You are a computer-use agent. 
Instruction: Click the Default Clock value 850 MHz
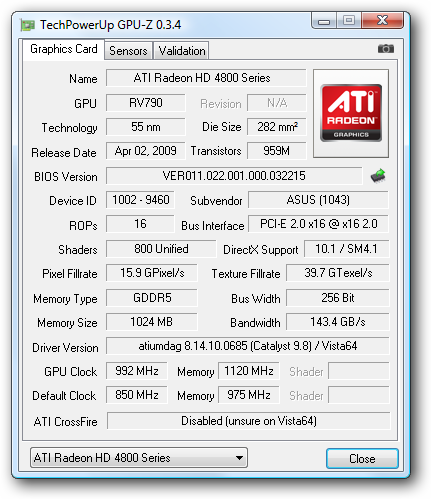137,395
